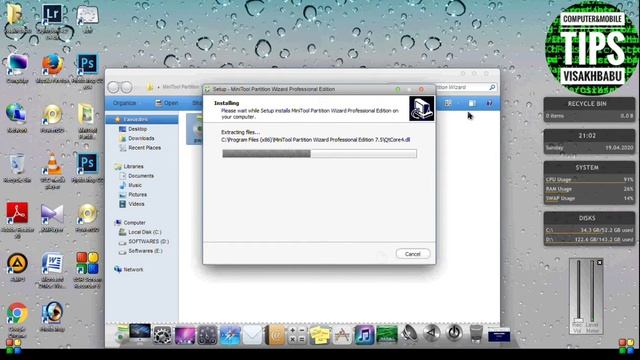This screenshot has height=360, width=640.
Task: Launch top Photoshop desktop shortcut beside Firefox
Action: point(87,64)
